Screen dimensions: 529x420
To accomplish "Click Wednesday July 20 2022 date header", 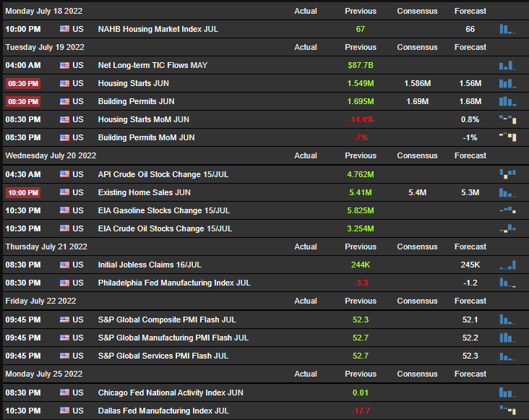I will coord(51,155).
